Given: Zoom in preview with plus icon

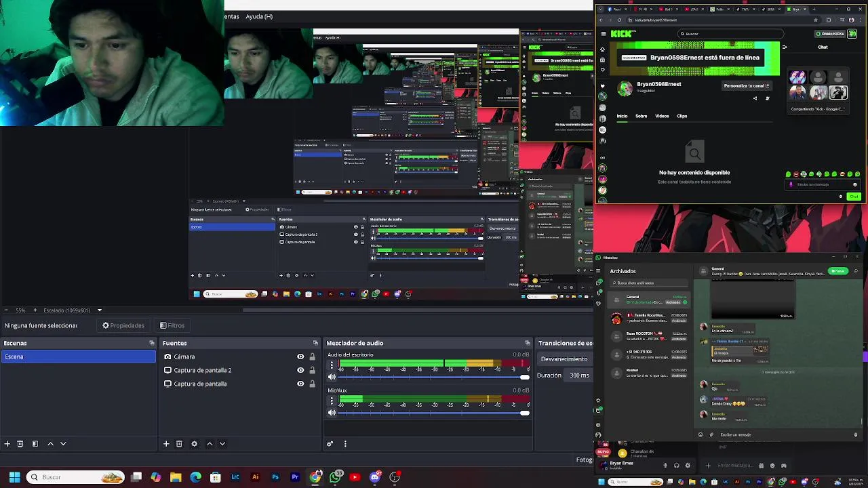Looking at the screenshot, I should pos(35,310).
